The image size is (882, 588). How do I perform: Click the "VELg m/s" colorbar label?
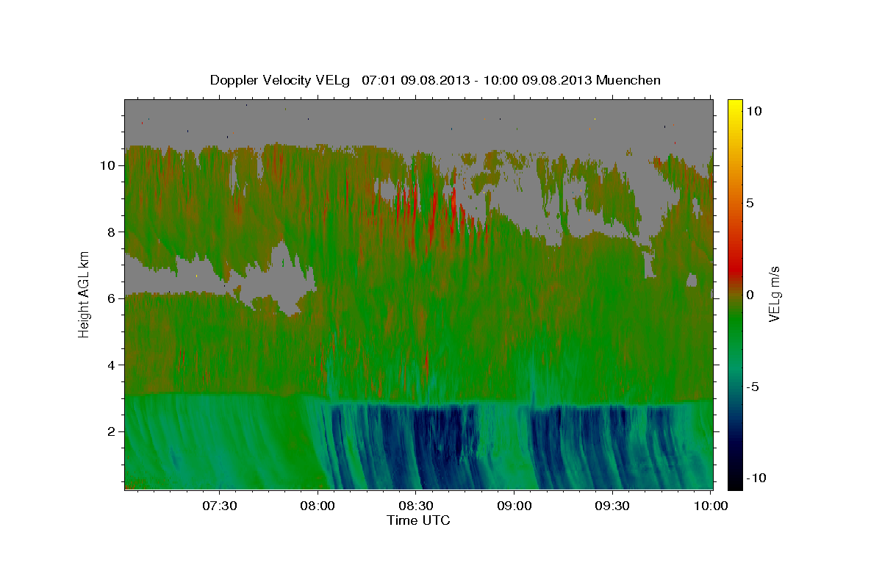[774, 293]
